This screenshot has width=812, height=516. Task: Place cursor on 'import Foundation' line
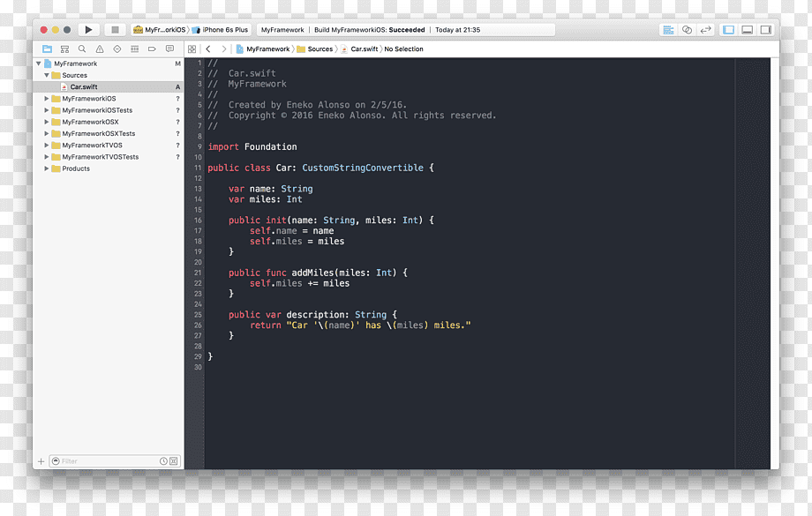pyautogui.click(x=252, y=147)
